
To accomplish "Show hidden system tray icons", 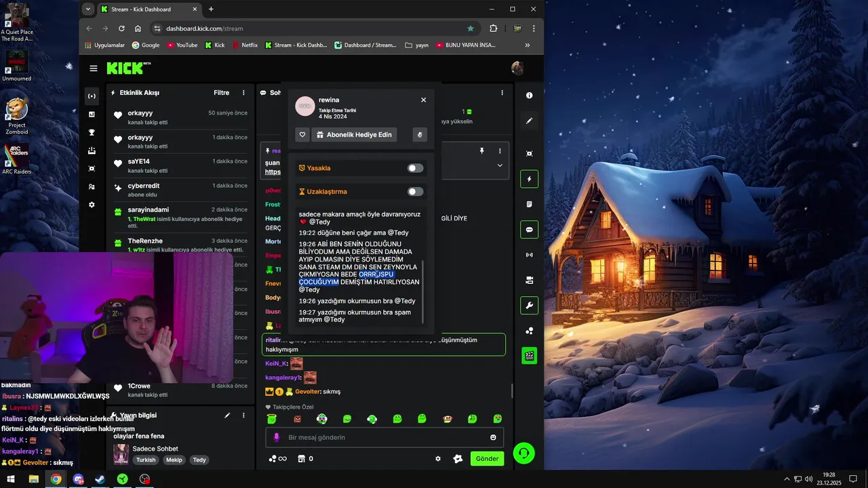I will 787,479.
